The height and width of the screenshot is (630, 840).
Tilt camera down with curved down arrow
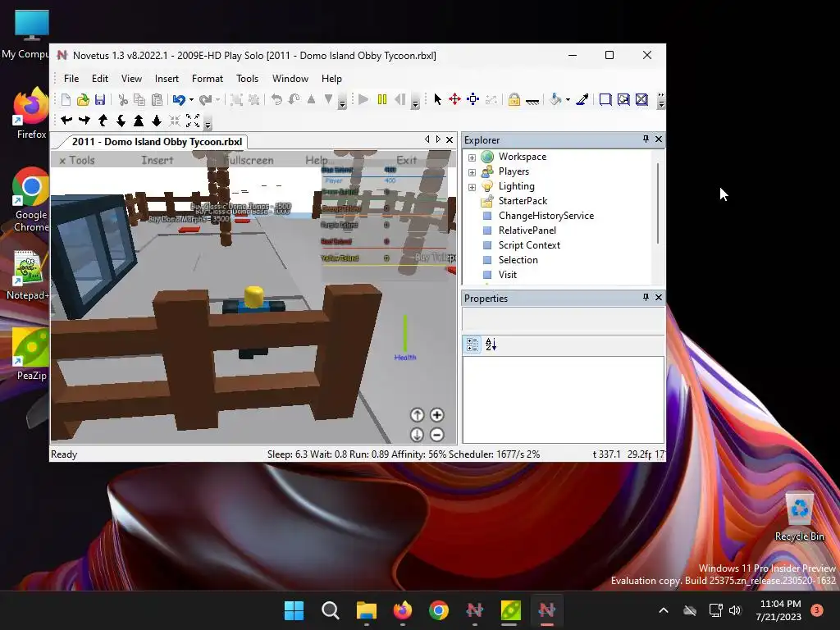click(121, 121)
